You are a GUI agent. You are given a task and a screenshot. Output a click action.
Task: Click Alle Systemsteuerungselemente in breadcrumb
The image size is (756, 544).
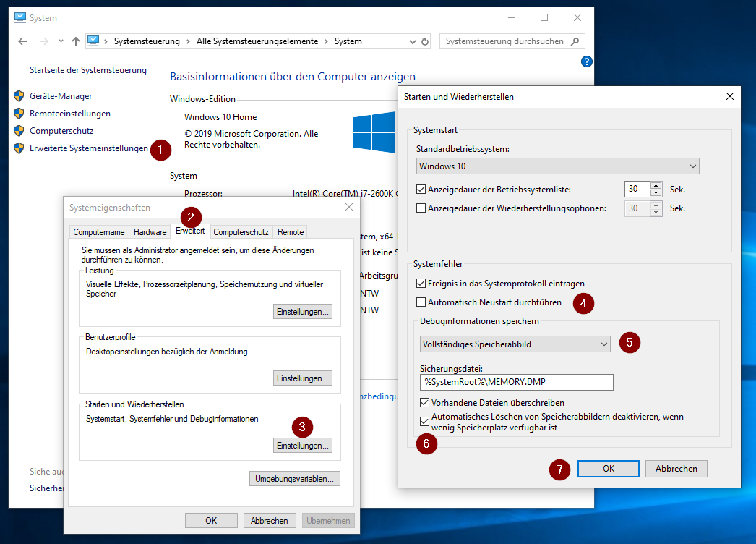[257, 41]
